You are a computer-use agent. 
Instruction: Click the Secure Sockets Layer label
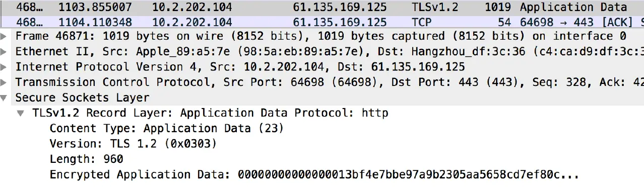(82, 98)
